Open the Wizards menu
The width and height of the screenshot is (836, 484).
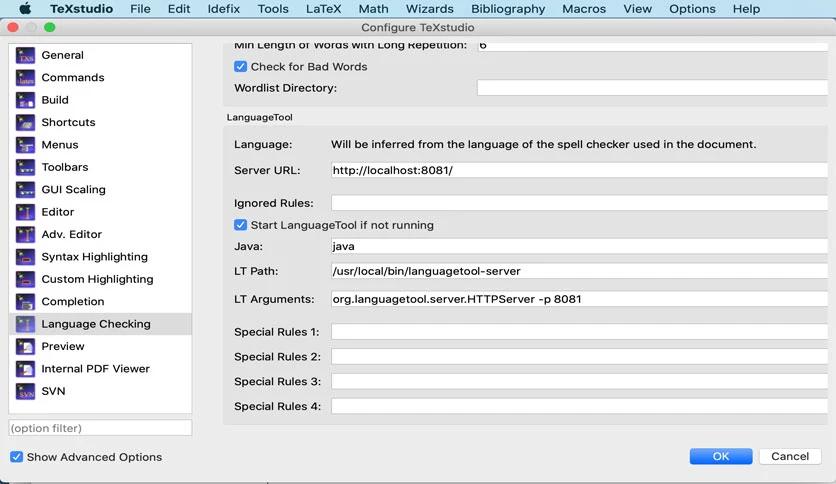pos(430,9)
